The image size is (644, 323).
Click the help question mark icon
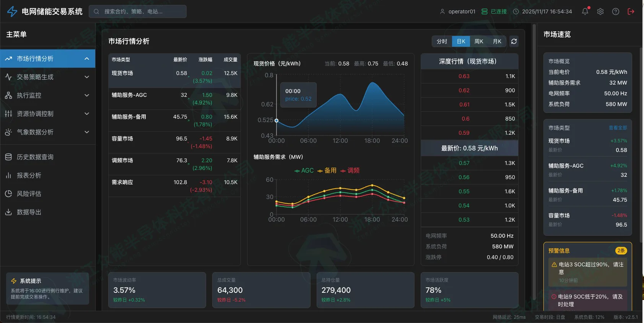616,11
